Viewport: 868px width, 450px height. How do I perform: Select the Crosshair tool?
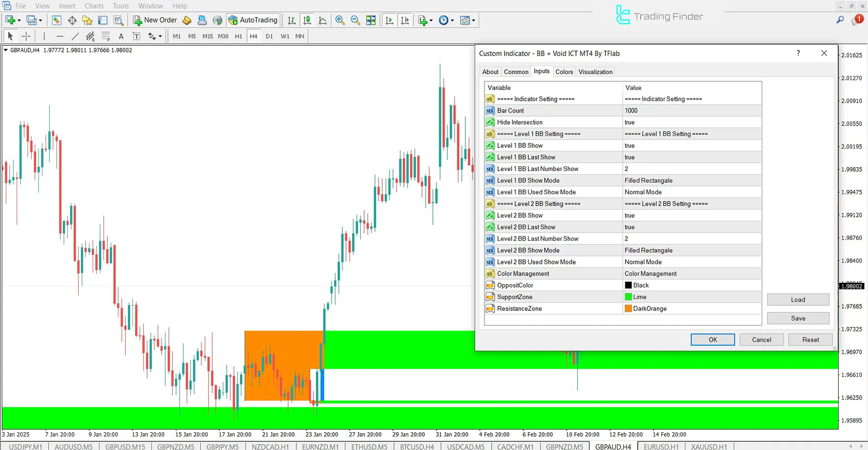point(26,36)
